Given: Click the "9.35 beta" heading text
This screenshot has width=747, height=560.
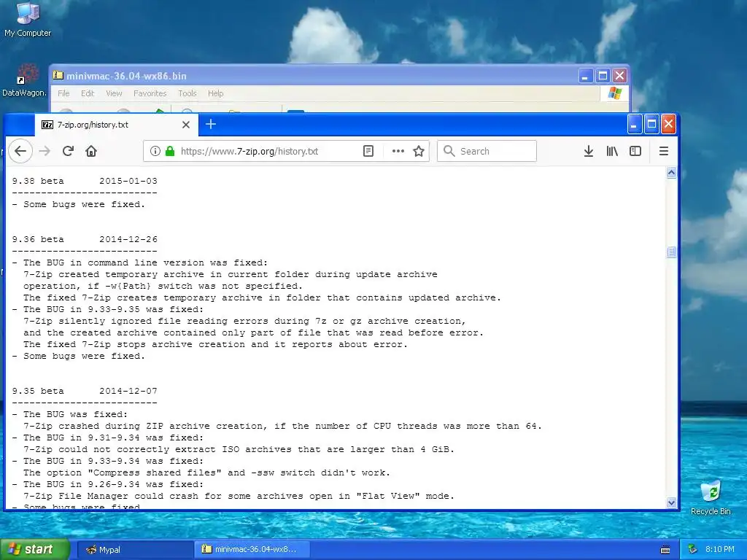Looking at the screenshot, I should 38,391.
